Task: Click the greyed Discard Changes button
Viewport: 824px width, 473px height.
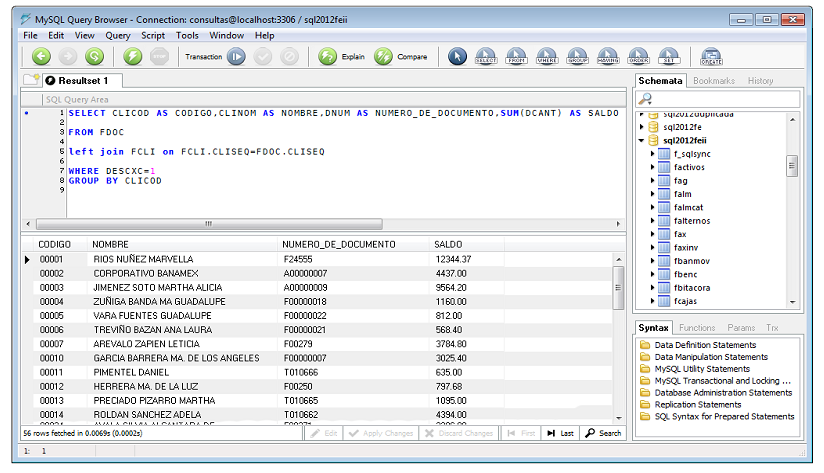Action: coord(459,433)
